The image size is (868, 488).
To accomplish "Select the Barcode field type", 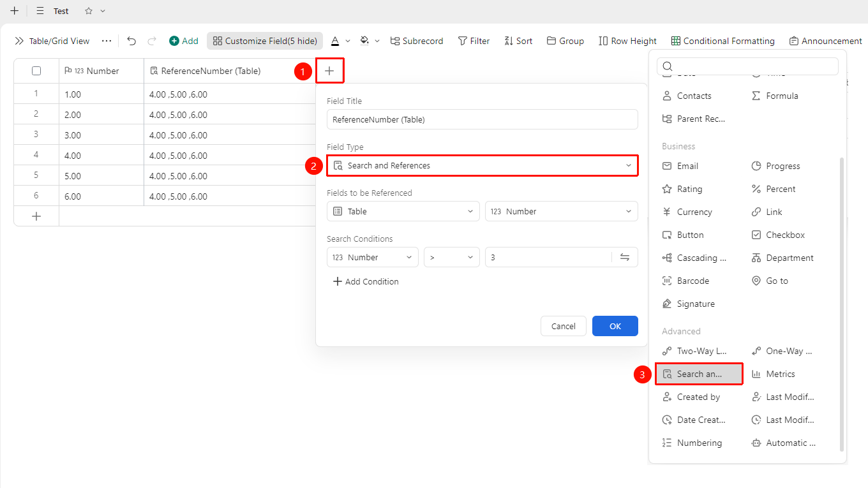I will pos(685,281).
